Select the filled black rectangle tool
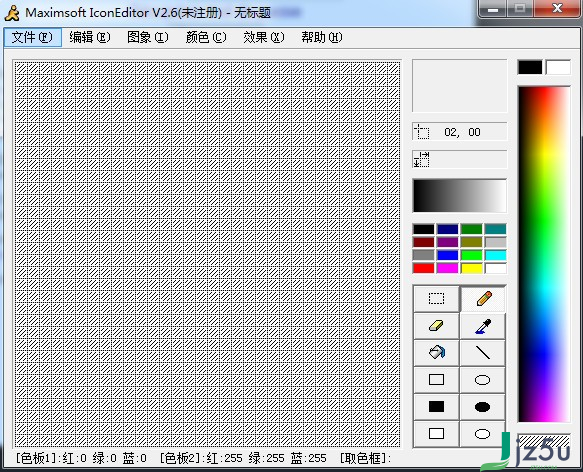583x472 pixels. point(436,407)
